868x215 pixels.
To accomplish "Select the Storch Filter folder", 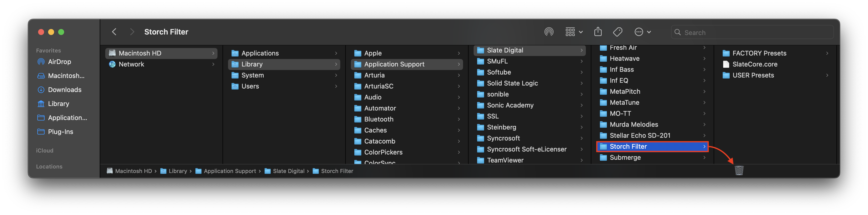I will [653, 147].
